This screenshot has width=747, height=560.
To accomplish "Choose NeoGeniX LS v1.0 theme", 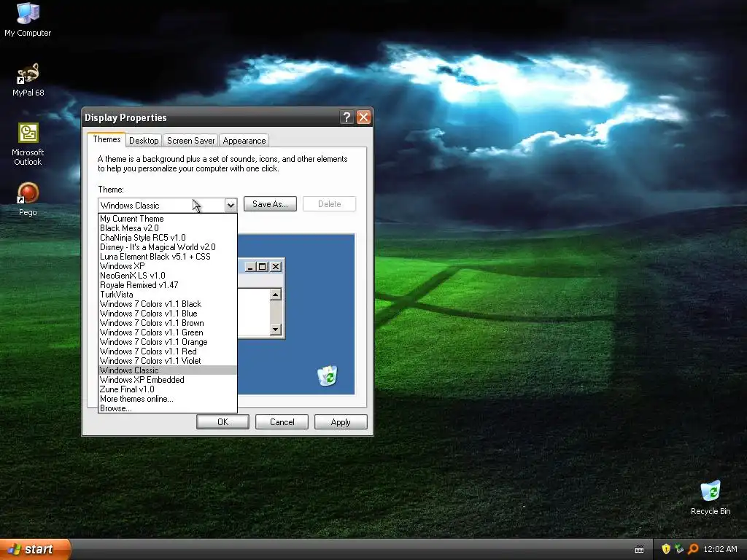I will pyautogui.click(x=167, y=275).
